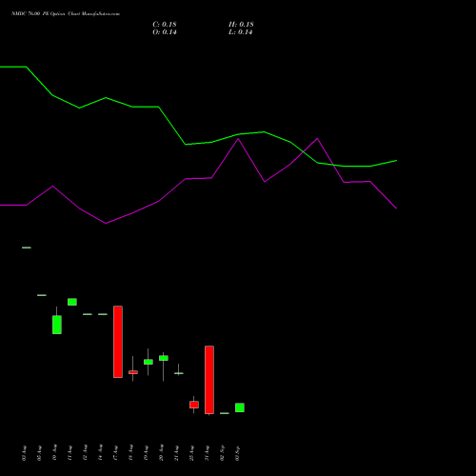This screenshot has width=476, height=476.
Task: Select the green candle on 11 Aug
Action: (72, 302)
